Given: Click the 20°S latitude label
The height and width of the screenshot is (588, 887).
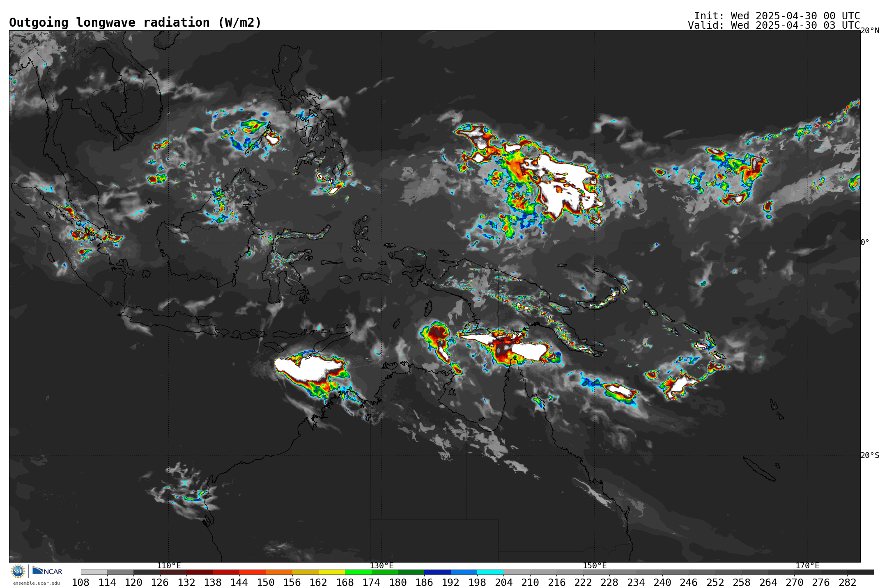Looking at the screenshot, I should click(870, 455).
